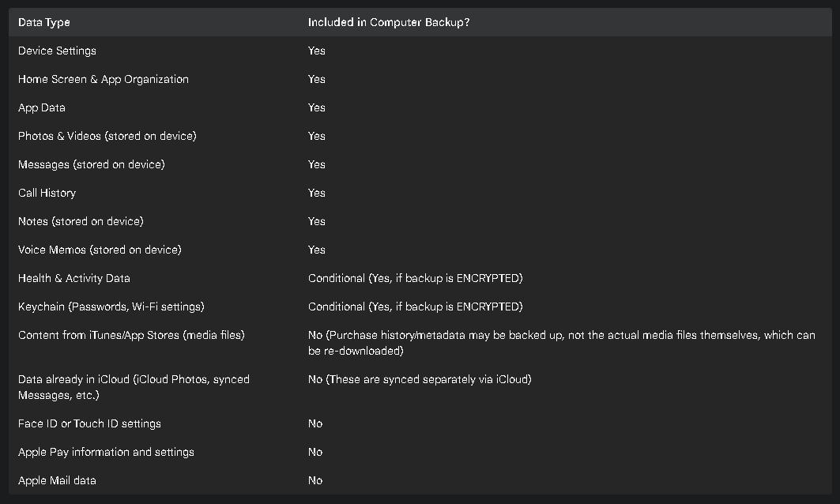The height and width of the screenshot is (504, 840).
Task: Select Home Screen & App Organization cell
Action: pos(104,79)
